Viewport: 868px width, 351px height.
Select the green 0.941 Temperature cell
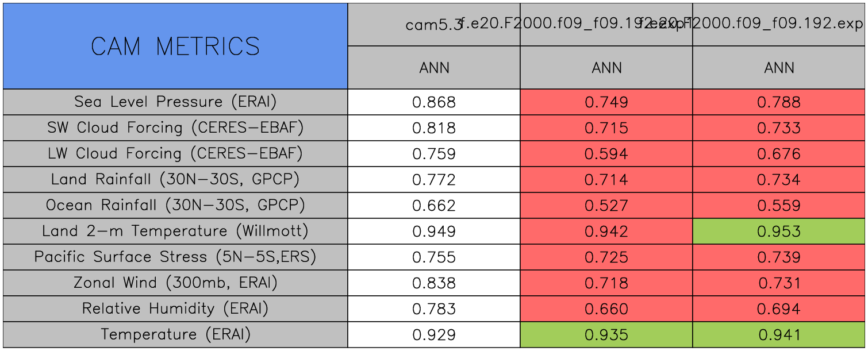coord(779,335)
